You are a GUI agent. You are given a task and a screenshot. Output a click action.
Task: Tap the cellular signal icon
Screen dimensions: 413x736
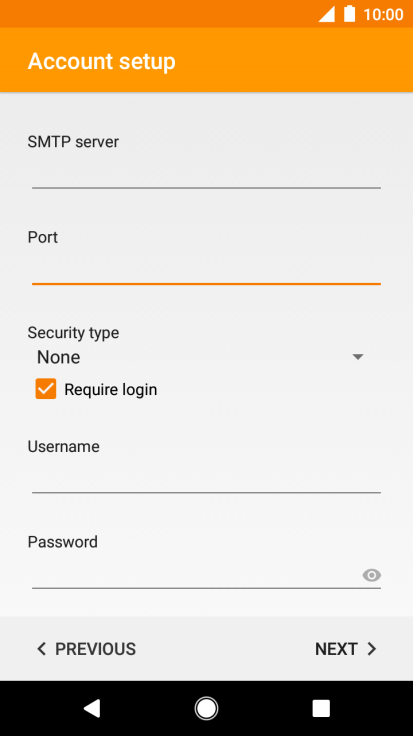point(327,14)
